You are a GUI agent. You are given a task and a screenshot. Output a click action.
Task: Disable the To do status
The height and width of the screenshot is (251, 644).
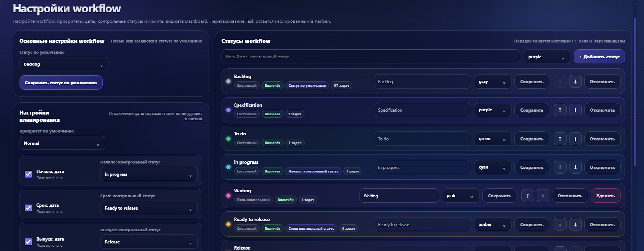click(x=602, y=139)
